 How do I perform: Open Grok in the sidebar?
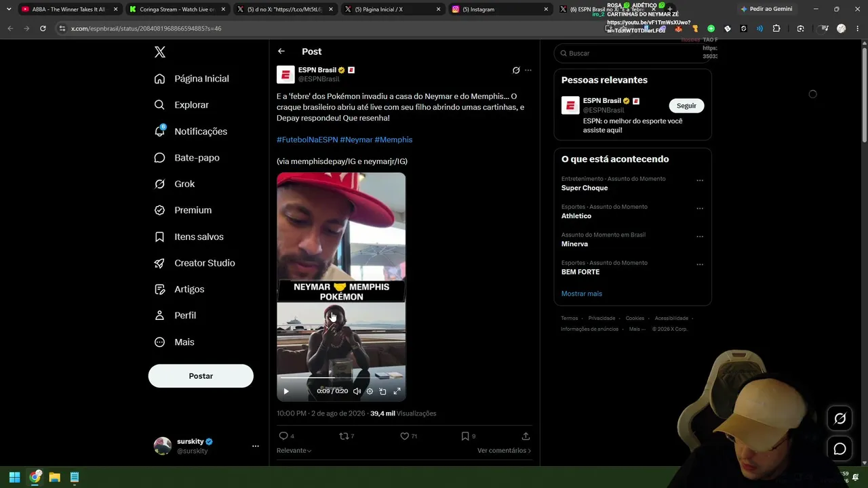click(x=174, y=184)
